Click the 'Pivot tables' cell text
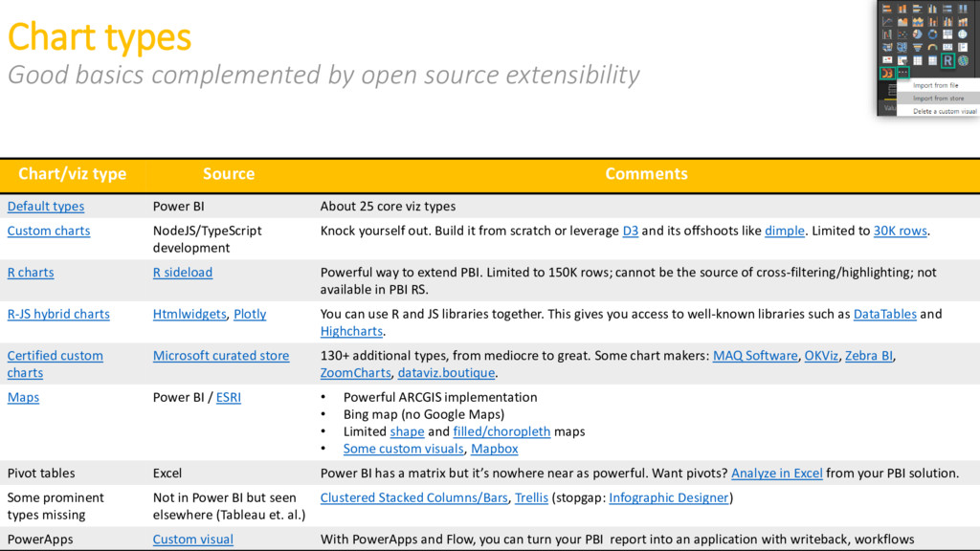Screen dimensions: 980x551 tap(40, 473)
